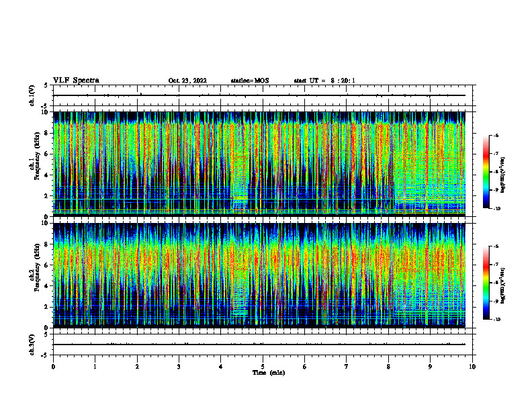Click time axis tick label "2"
Screen dimensions: 532x411
coord(137,367)
